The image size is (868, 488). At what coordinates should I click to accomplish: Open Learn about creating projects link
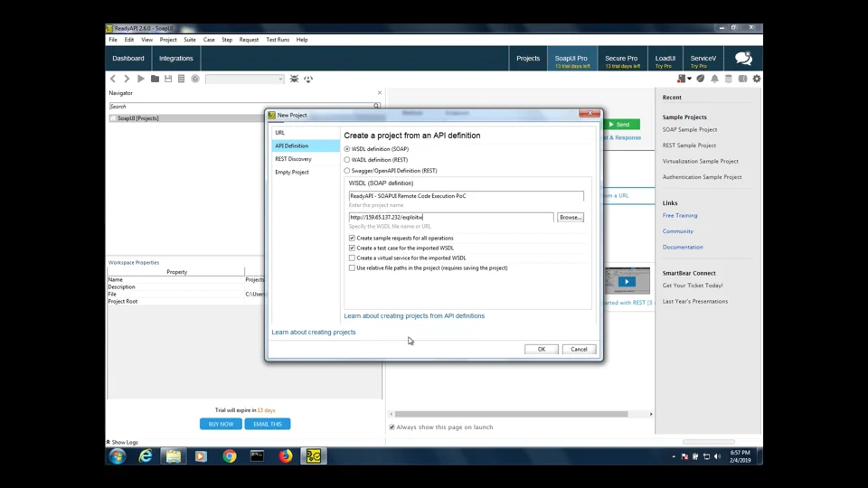(314, 332)
